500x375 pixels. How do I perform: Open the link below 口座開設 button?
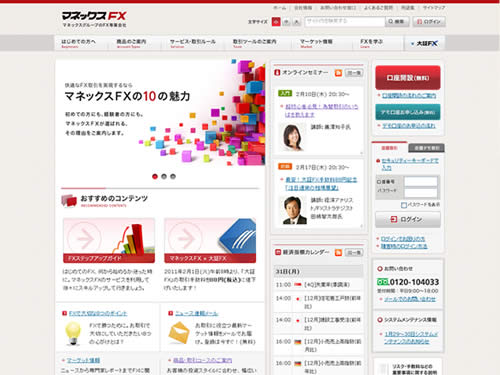[409, 96]
